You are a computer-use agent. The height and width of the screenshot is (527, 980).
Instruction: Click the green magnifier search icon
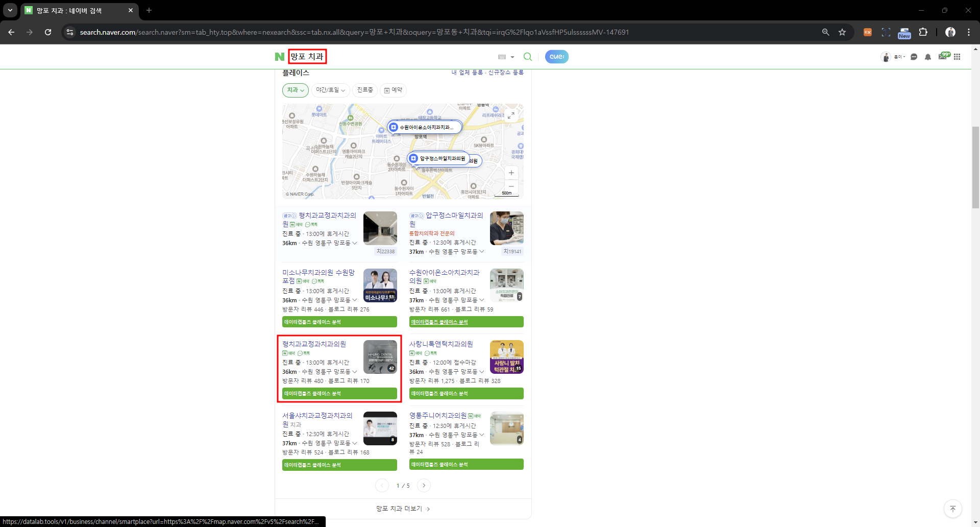pyautogui.click(x=528, y=57)
